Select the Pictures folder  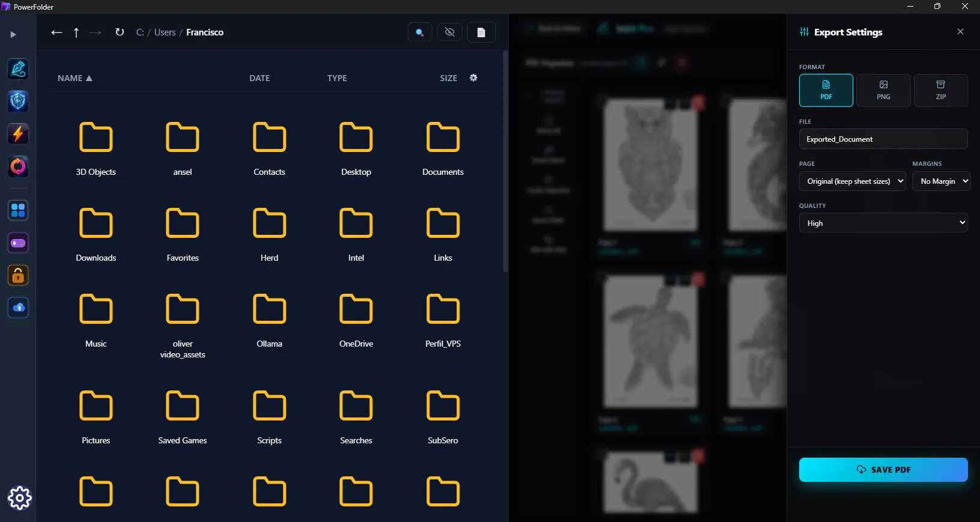[x=96, y=417]
